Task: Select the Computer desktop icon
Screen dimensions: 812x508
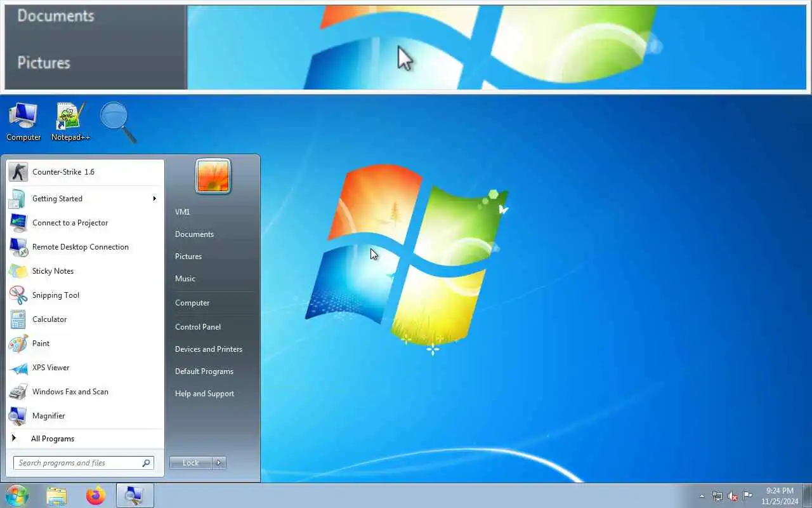Action: pyautogui.click(x=23, y=122)
